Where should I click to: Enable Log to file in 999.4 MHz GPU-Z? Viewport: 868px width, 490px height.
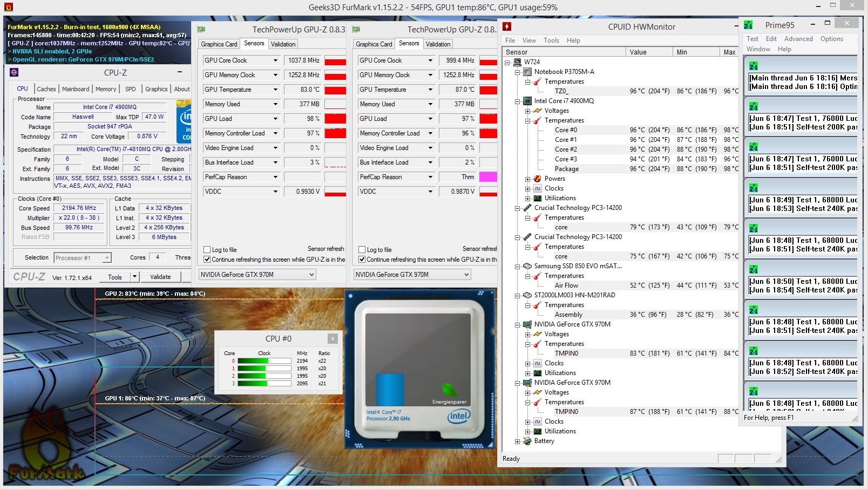tap(362, 250)
